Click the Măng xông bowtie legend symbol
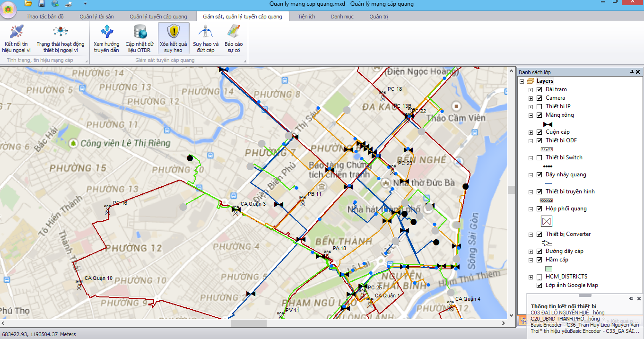This screenshot has width=644, height=339. click(x=547, y=124)
